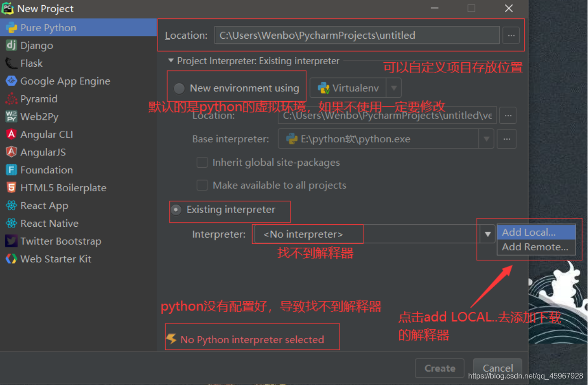Pick the Web Starter Kit icon

tap(11, 259)
